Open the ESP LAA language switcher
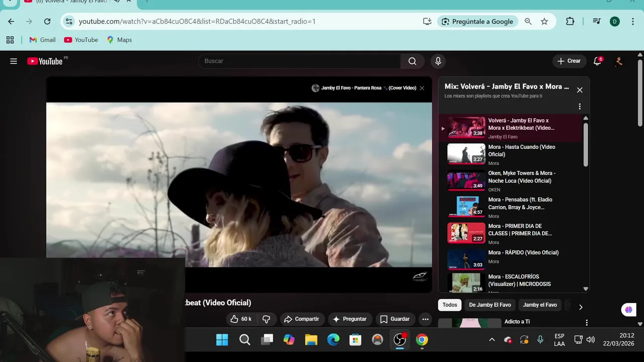 (559, 340)
